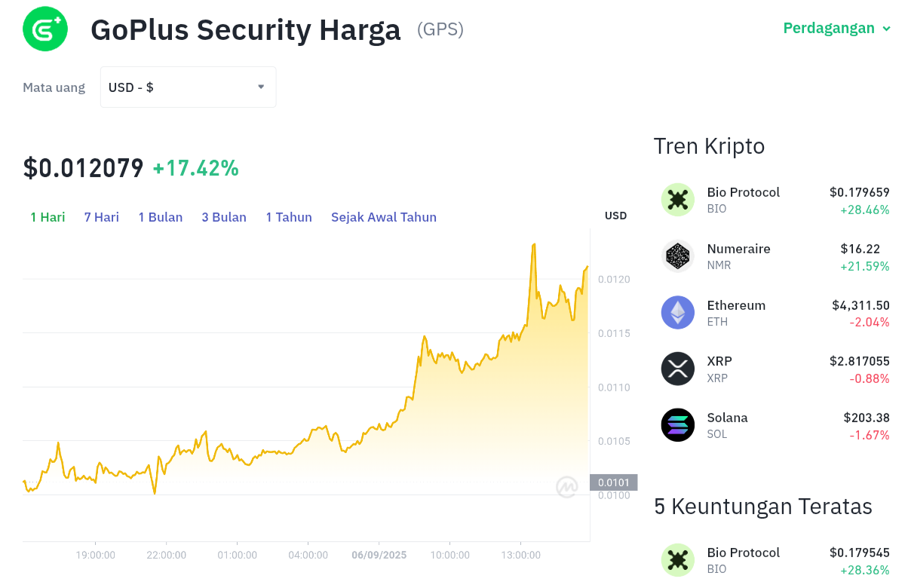This screenshot has width=908, height=588.
Task: Choose Sejak Awal Tahun chart range
Action: point(384,217)
